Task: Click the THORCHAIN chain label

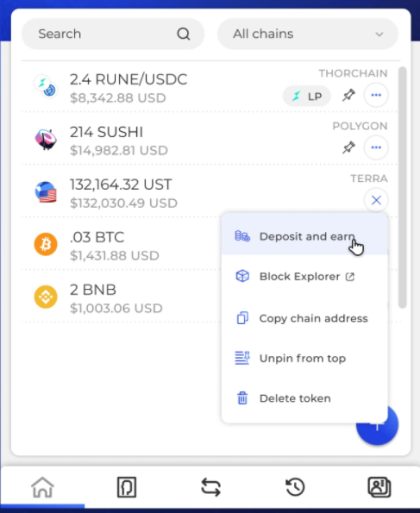Action: coord(354,73)
